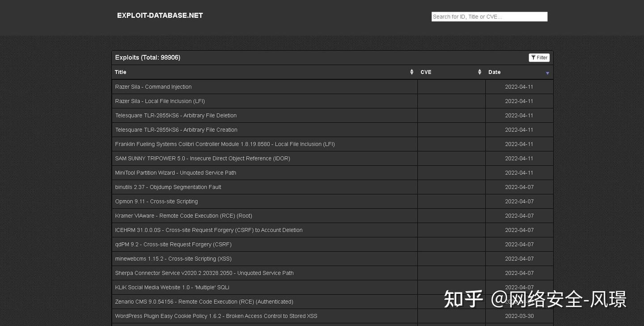644x326 pixels.
Task: Click the Filter funnel icon
Action: click(534, 57)
